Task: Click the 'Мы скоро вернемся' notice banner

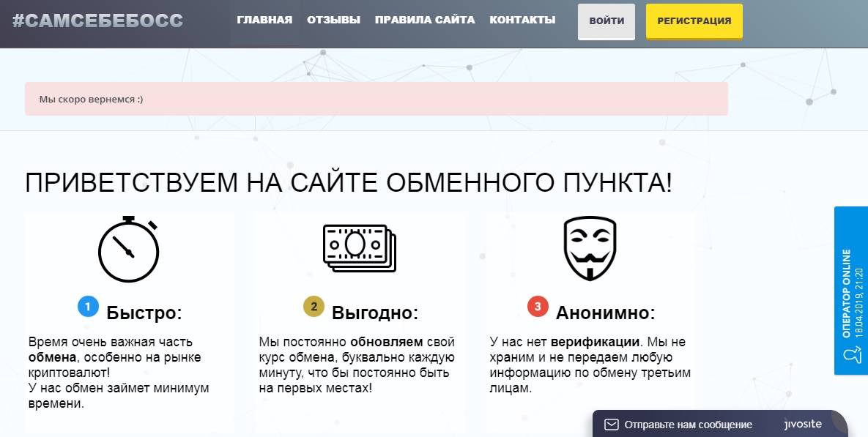Action: point(376,99)
